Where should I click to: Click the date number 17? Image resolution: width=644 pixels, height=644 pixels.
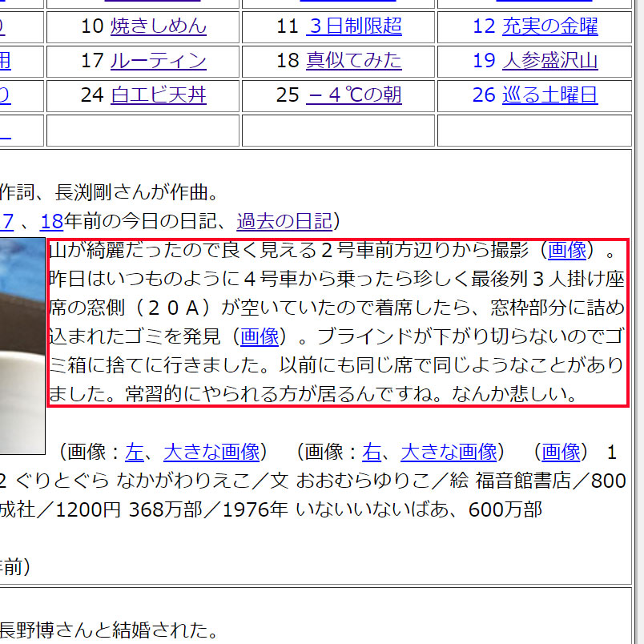[x=92, y=61]
